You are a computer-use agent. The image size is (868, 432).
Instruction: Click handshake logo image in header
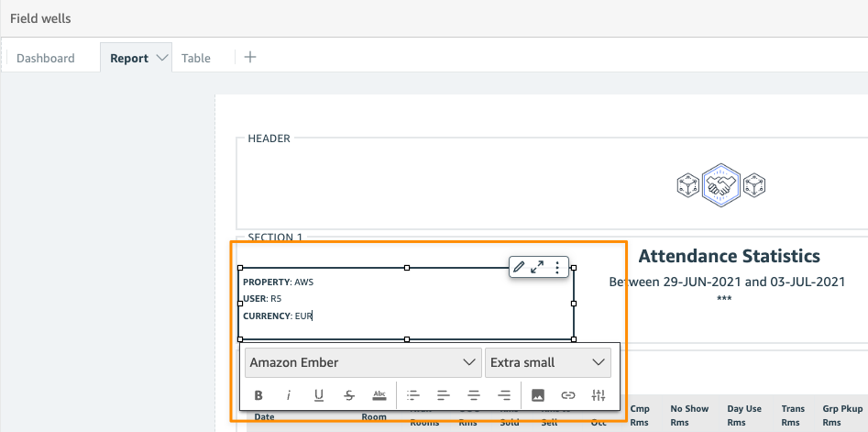(x=720, y=185)
